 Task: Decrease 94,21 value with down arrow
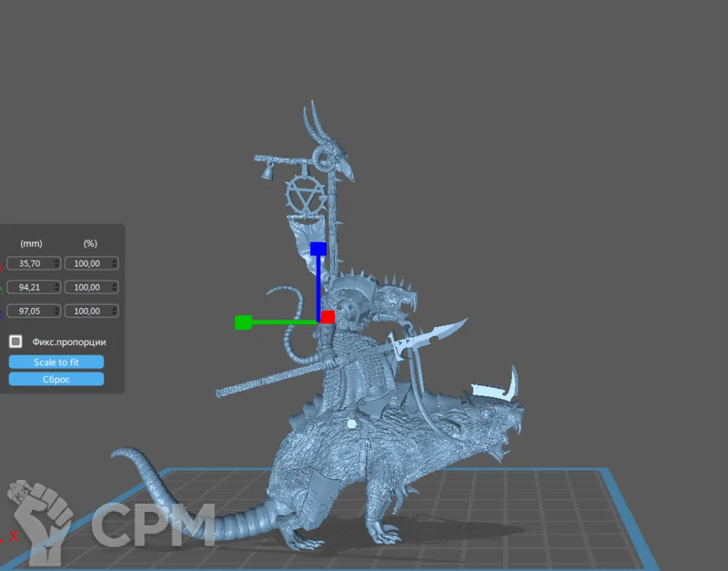[56, 290]
